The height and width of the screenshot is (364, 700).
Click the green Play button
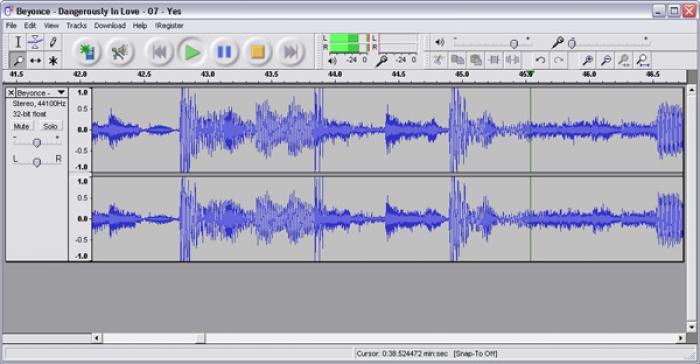[192, 52]
